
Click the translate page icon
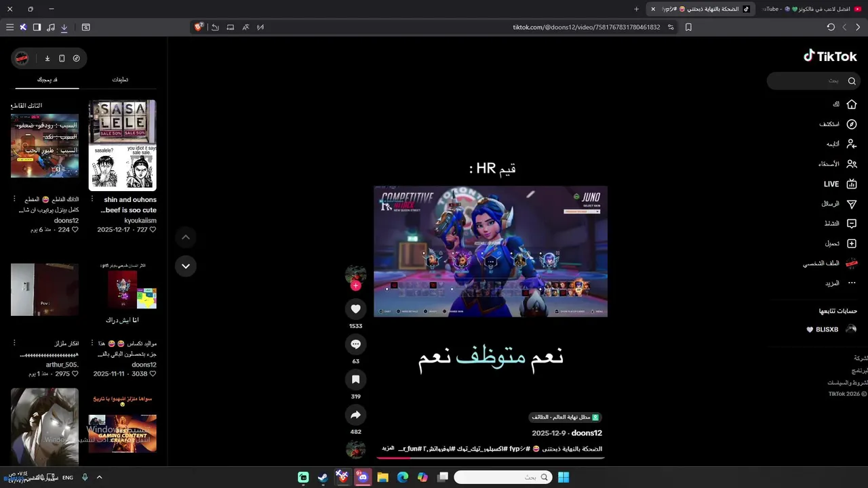[x=245, y=27]
